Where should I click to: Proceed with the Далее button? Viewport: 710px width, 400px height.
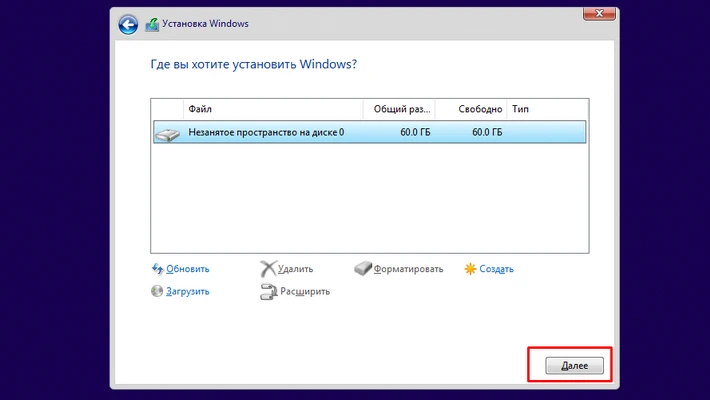(574, 366)
